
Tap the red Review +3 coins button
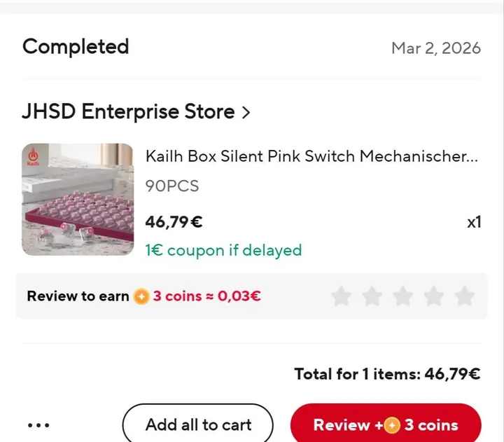pos(386,424)
